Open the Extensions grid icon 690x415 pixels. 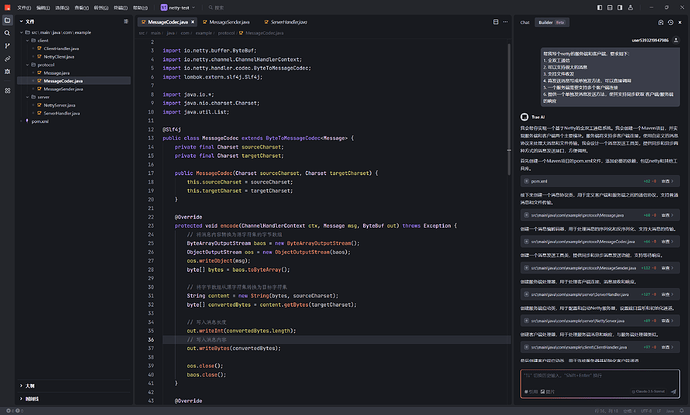click(x=7, y=91)
